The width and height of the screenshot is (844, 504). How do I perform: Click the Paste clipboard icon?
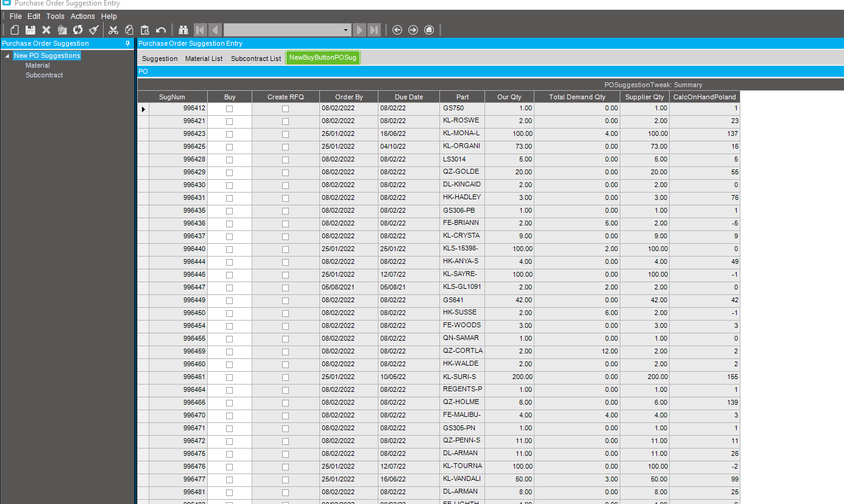pos(145,30)
